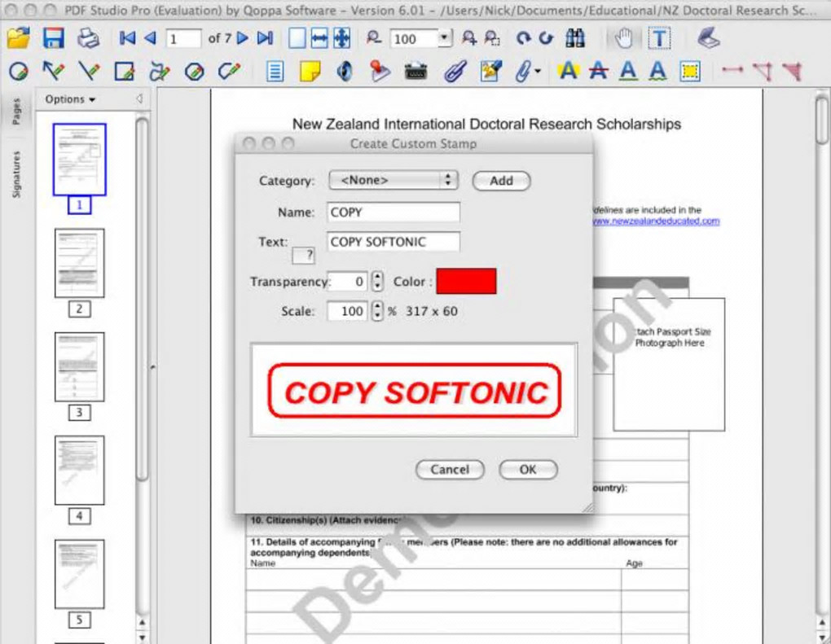This screenshot has height=644, width=831.
Task: Go to the first page
Action: coord(127,38)
